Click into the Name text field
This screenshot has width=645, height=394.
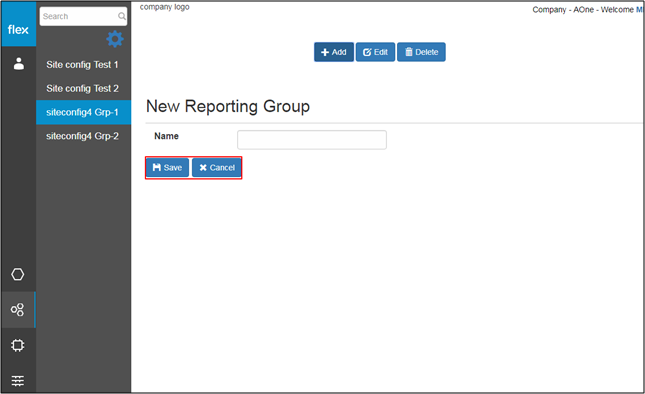click(x=312, y=140)
